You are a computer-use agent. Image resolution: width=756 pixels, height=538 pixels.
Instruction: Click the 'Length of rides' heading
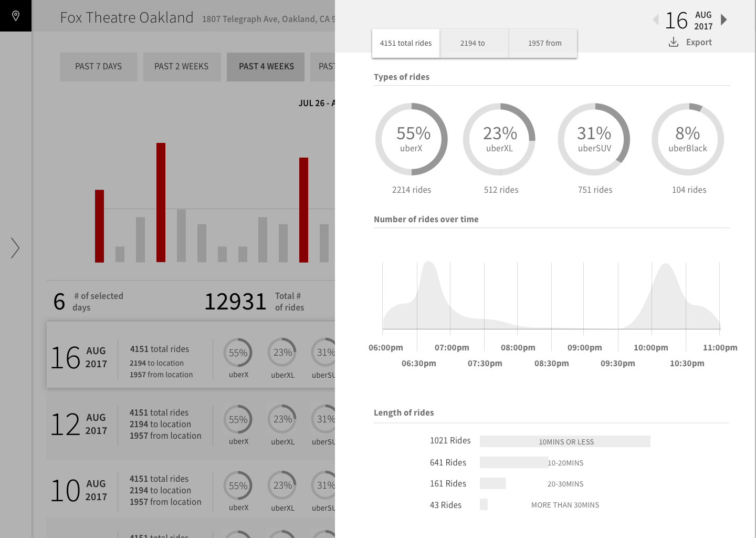404,412
